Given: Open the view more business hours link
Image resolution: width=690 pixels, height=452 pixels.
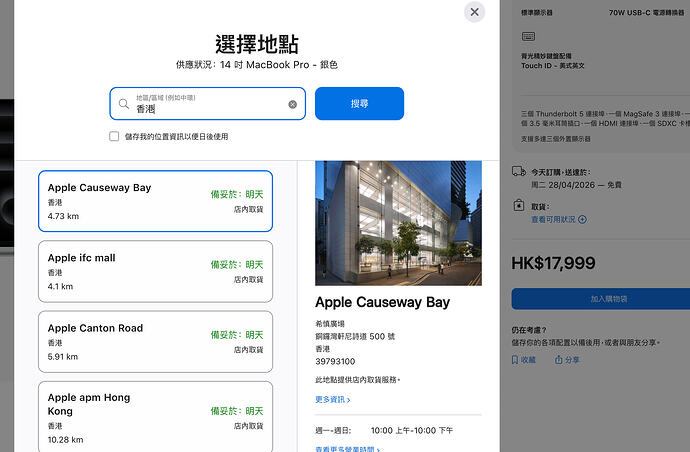Looking at the screenshot, I should click(347, 449).
